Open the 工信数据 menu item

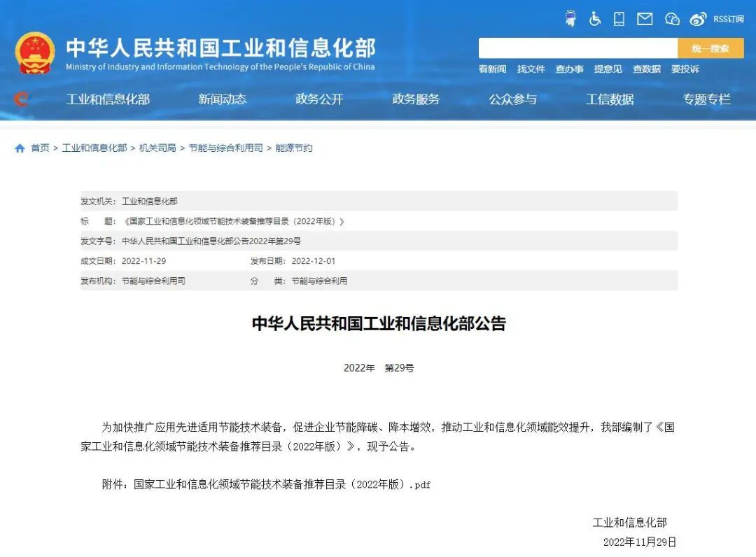click(x=608, y=99)
